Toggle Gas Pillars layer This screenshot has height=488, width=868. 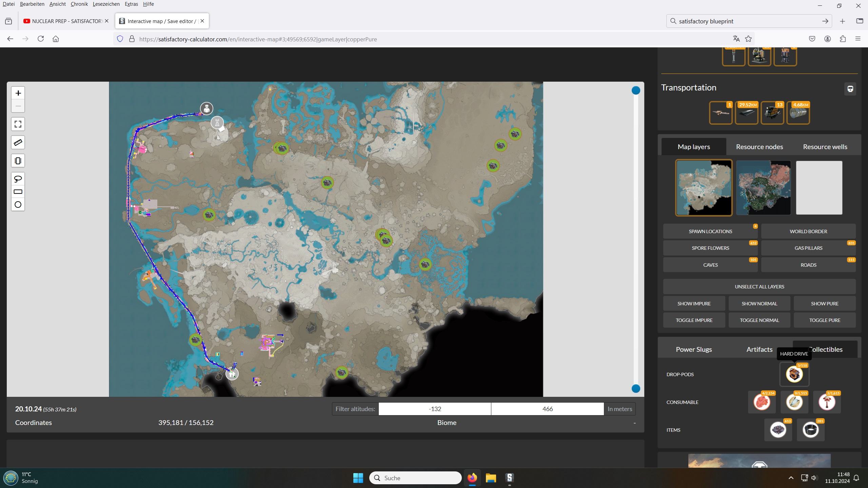(808, 248)
